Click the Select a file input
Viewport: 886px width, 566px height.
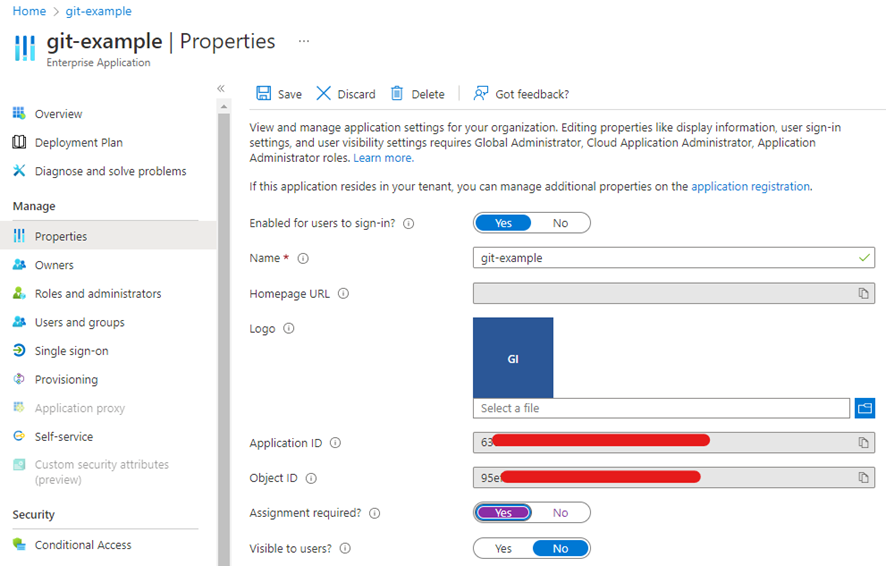click(x=661, y=408)
